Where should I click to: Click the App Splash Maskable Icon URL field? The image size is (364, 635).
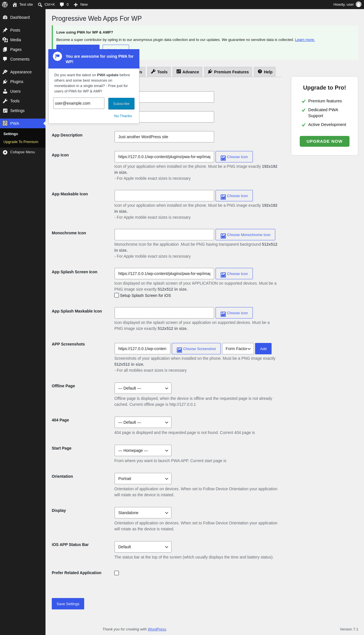tap(164, 313)
